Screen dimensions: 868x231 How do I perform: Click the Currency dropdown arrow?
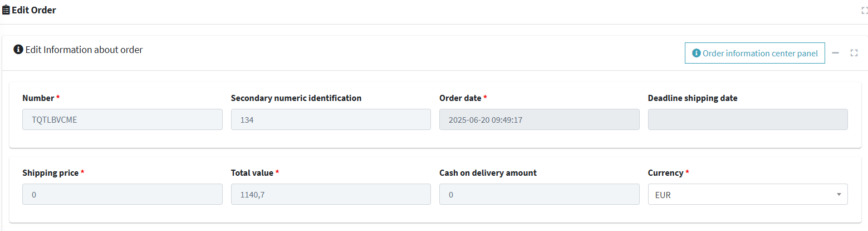pyautogui.click(x=838, y=194)
